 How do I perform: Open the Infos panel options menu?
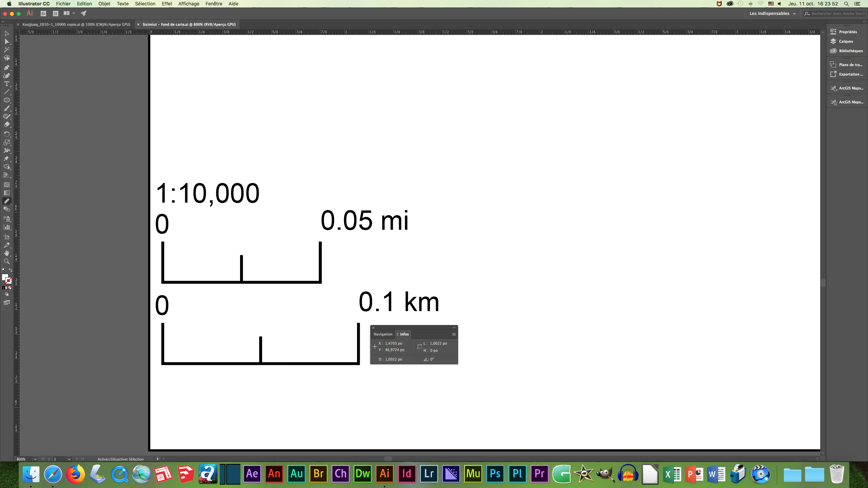click(x=454, y=334)
